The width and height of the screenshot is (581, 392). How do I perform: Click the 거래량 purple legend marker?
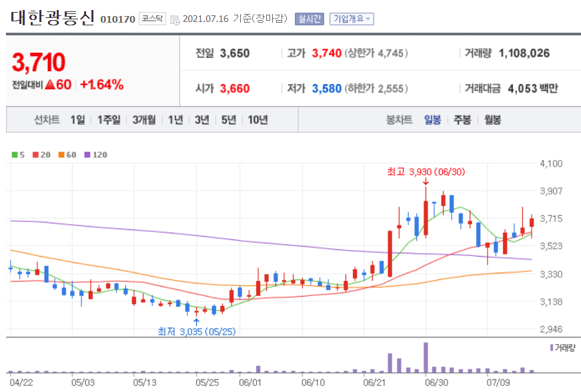pyautogui.click(x=552, y=347)
